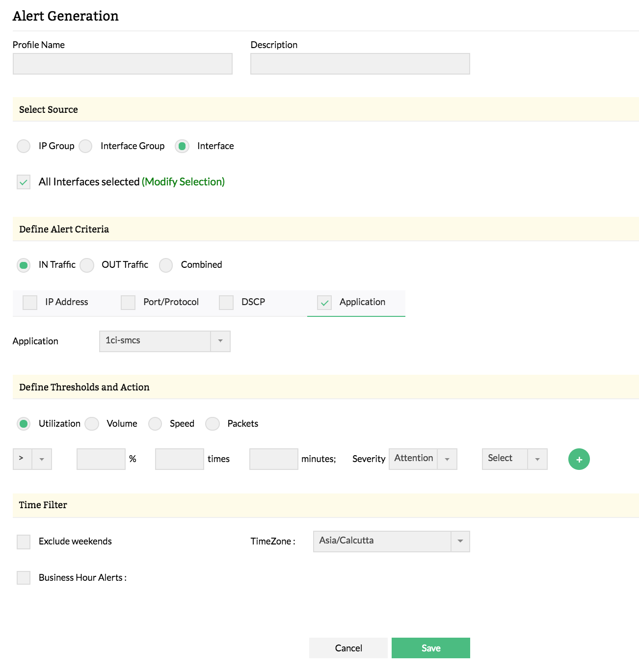
Task: Toggle the All Interfaces selected checkbox
Action: 24,182
